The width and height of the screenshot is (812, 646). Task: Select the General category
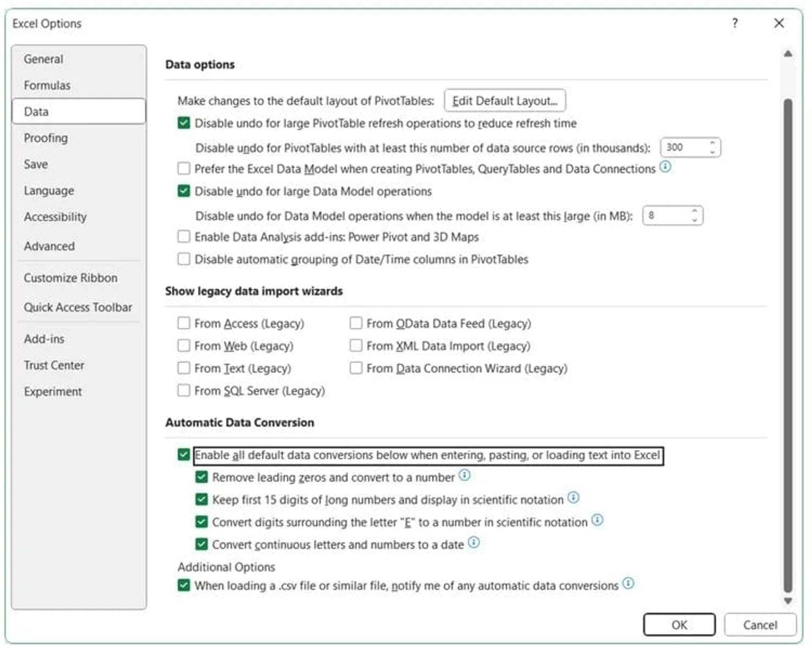(x=79, y=59)
